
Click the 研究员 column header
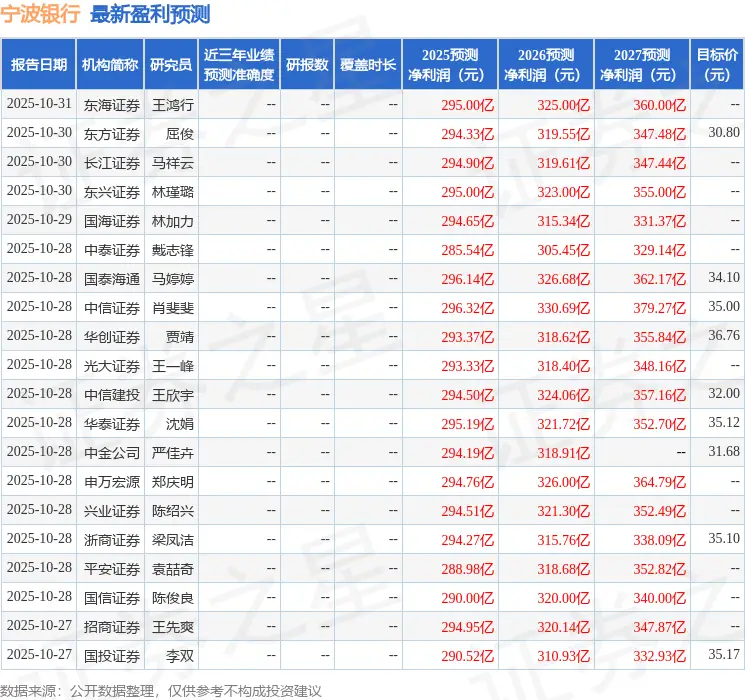171,64
